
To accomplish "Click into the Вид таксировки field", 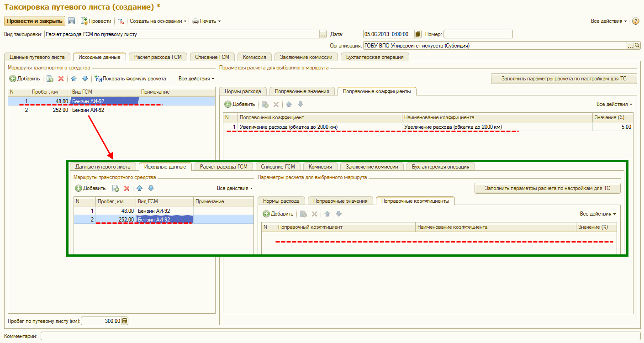I will 182,34.
